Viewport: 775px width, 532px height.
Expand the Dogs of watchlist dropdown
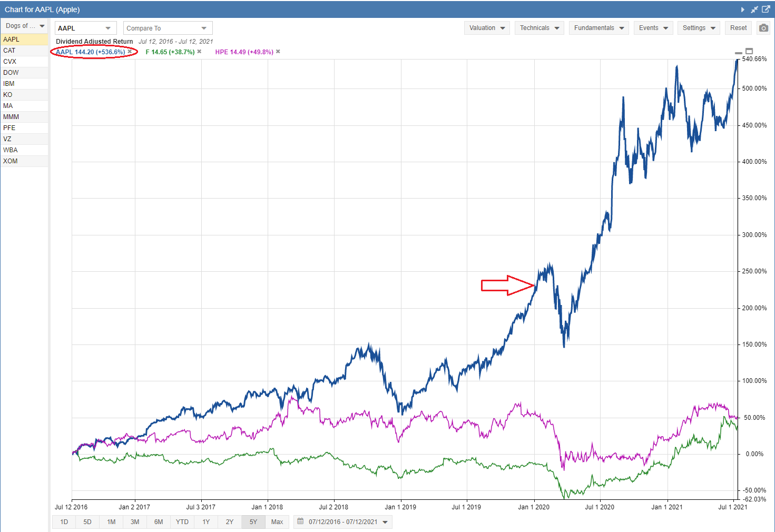[25, 26]
